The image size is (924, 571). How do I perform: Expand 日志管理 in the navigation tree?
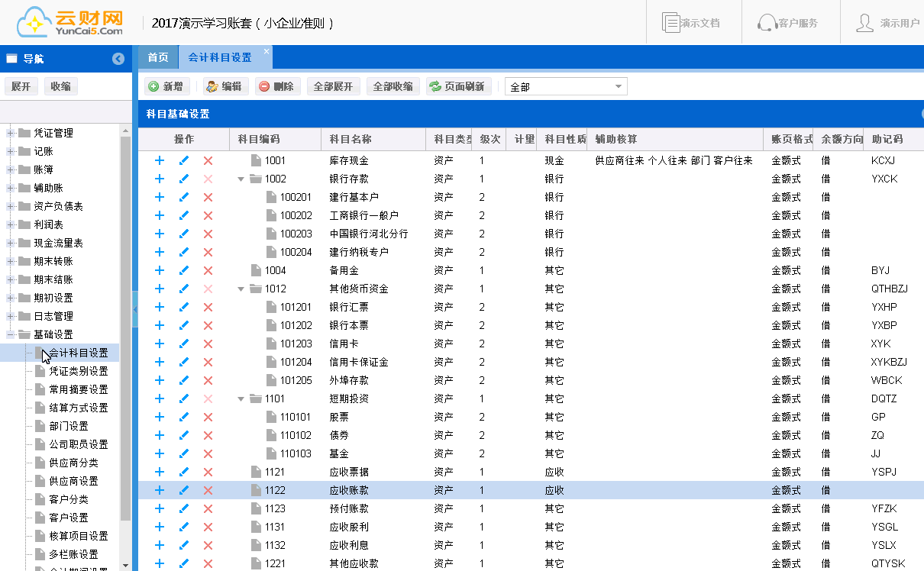coord(11,316)
